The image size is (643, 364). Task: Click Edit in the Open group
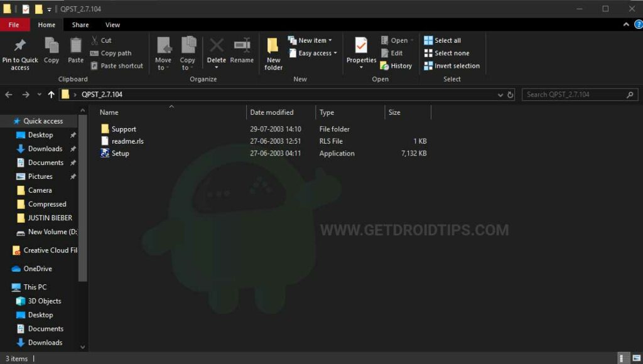(392, 53)
